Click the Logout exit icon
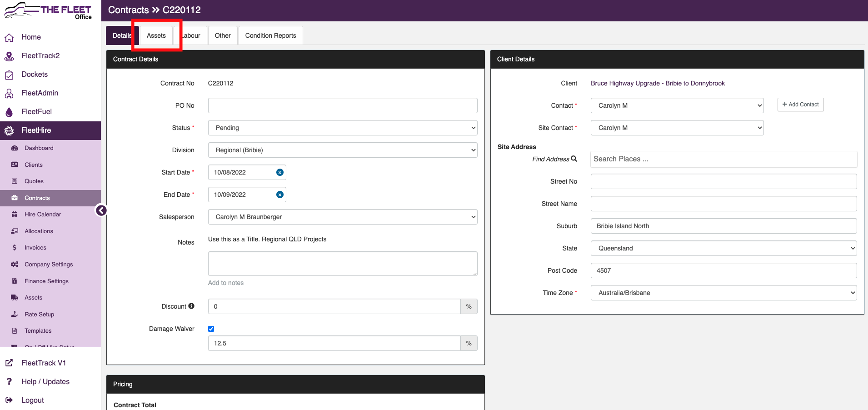The image size is (868, 410). (x=9, y=400)
